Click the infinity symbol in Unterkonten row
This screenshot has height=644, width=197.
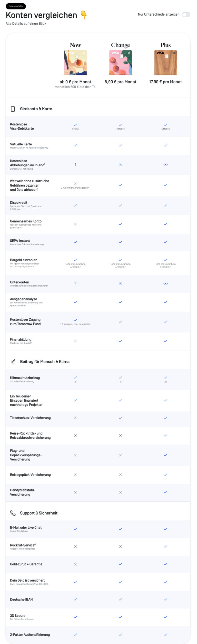point(166,284)
